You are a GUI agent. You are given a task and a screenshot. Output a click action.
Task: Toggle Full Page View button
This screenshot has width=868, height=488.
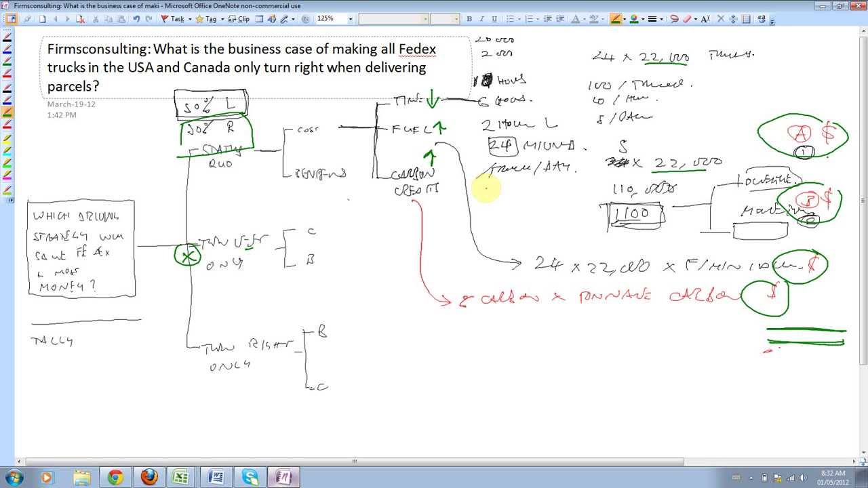(11, 19)
